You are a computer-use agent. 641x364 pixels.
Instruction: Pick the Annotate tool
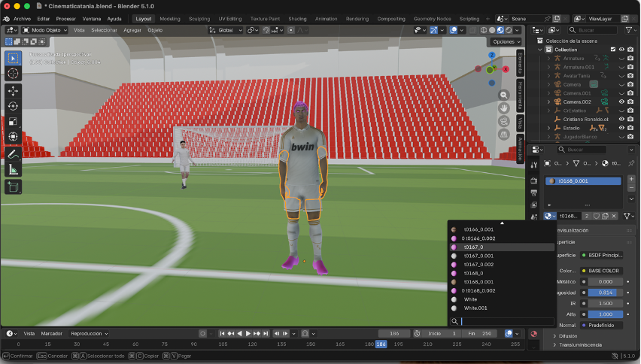point(13,154)
